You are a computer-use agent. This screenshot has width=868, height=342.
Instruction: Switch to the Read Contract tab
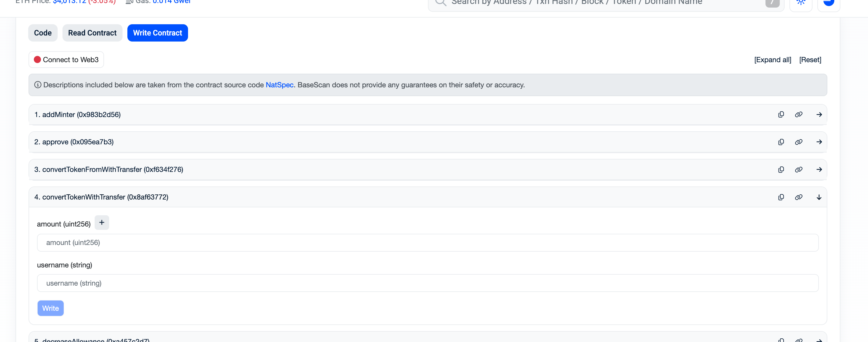(x=92, y=33)
